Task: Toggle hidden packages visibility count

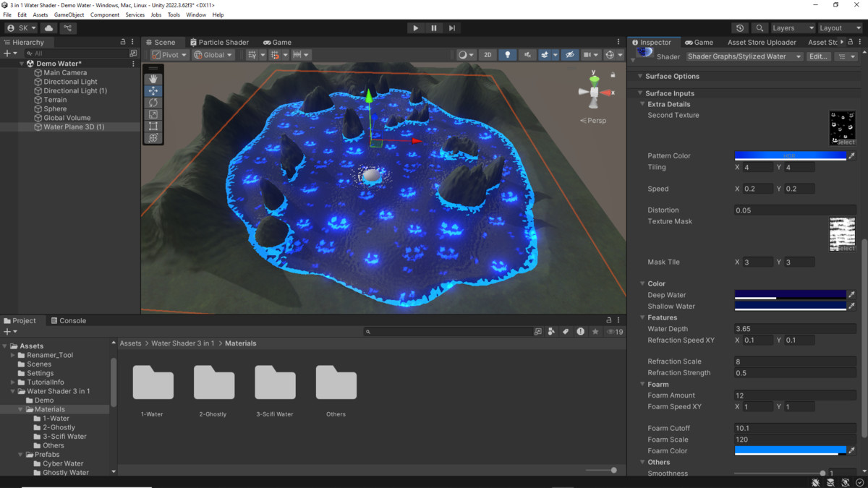Action: [x=616, y=332]
